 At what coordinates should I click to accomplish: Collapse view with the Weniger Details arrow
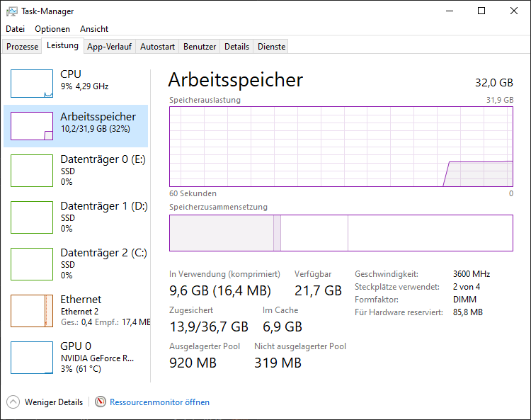pyautogui.click(x=13, y=402)
